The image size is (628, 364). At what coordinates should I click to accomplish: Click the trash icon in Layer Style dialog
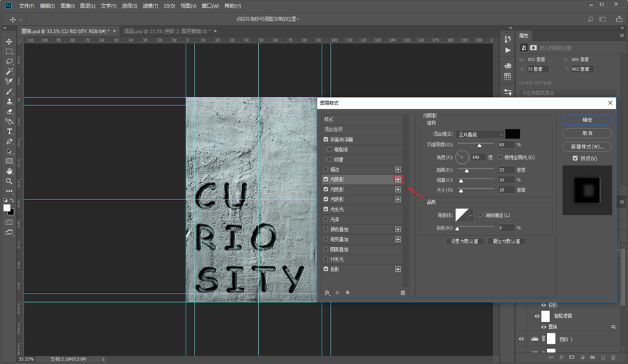coord(403,293)
